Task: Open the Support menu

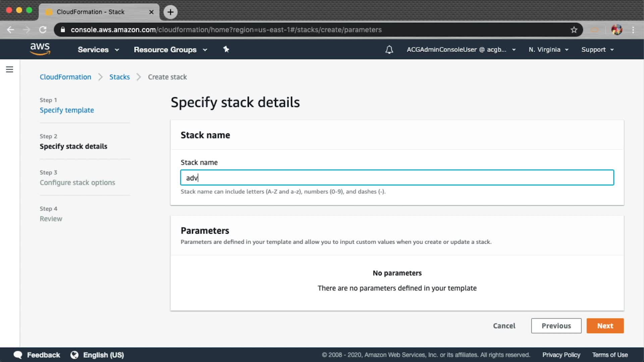Action: pyautogui.click(x=597, y=50)
